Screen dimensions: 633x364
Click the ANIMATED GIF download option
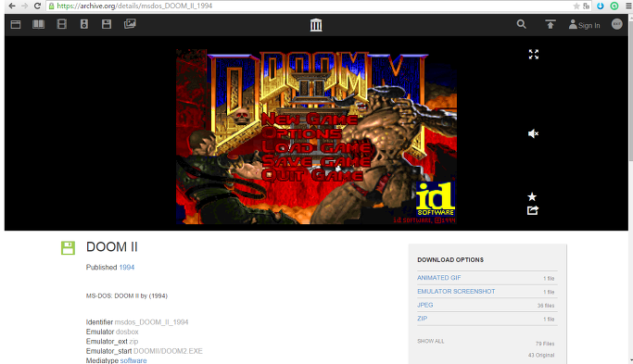coord(438,278)
